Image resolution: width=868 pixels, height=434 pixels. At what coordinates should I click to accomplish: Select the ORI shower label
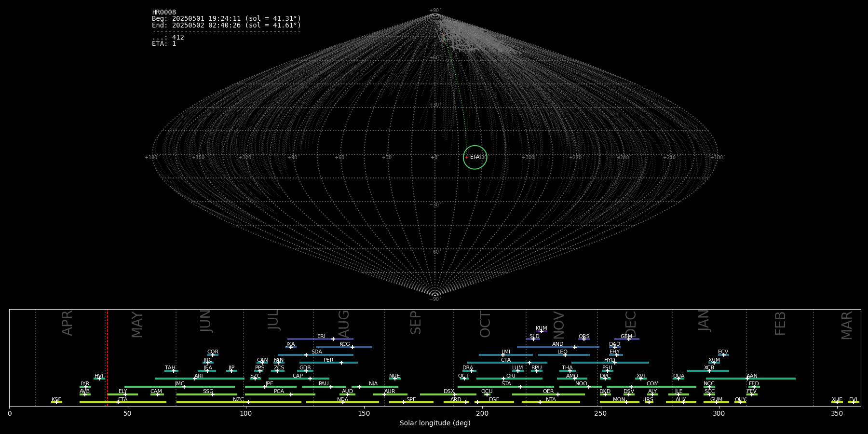[511, 376]
